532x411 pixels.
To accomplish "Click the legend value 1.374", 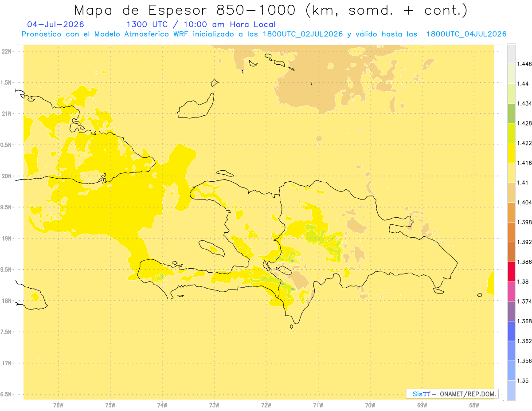I will 524,301.
